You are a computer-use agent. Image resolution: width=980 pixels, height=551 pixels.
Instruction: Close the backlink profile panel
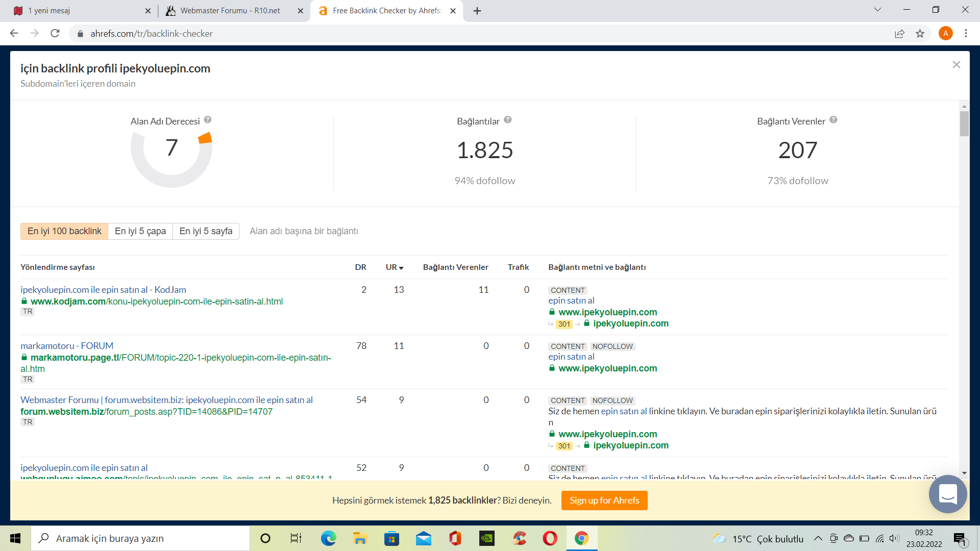(957, 65)
